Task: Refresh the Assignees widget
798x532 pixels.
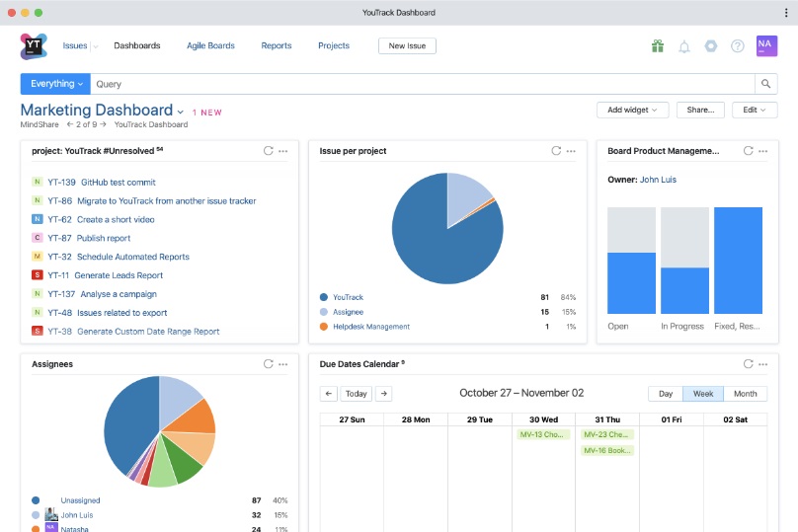Action: click(269, 363)
